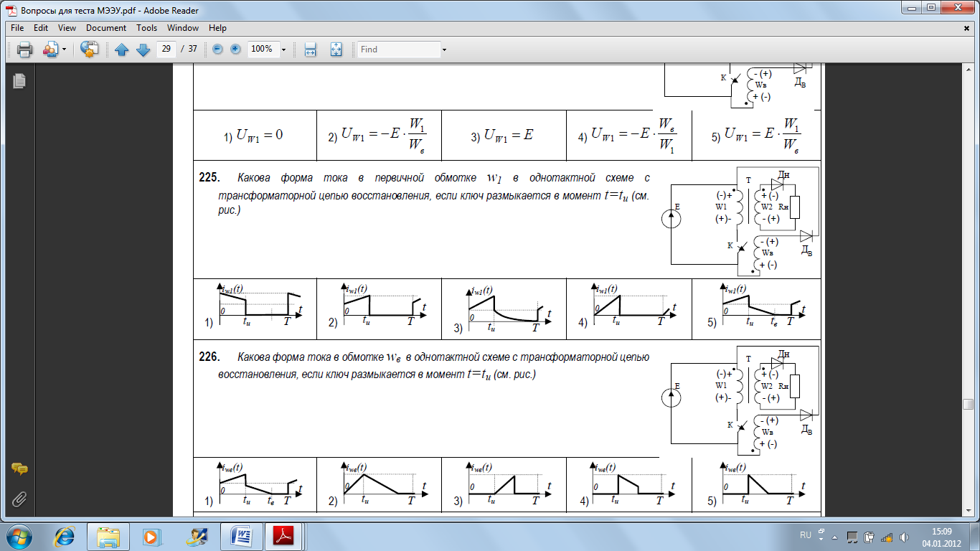This screenshot has height=551, width=980.
Task: Open the zoom level dropdown arrow
Action: coord(283,50)
